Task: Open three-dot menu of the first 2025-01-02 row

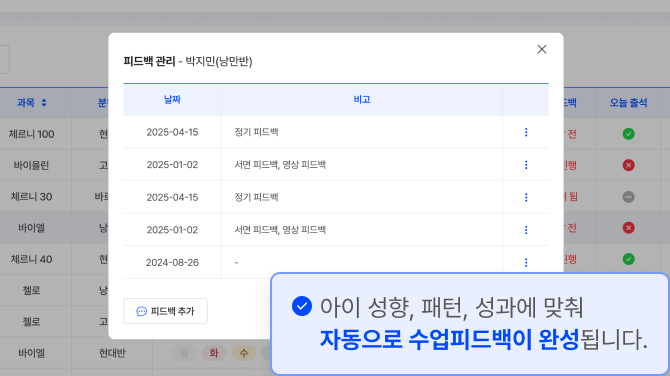Action: pyautogui.click(x=526, y=164)
